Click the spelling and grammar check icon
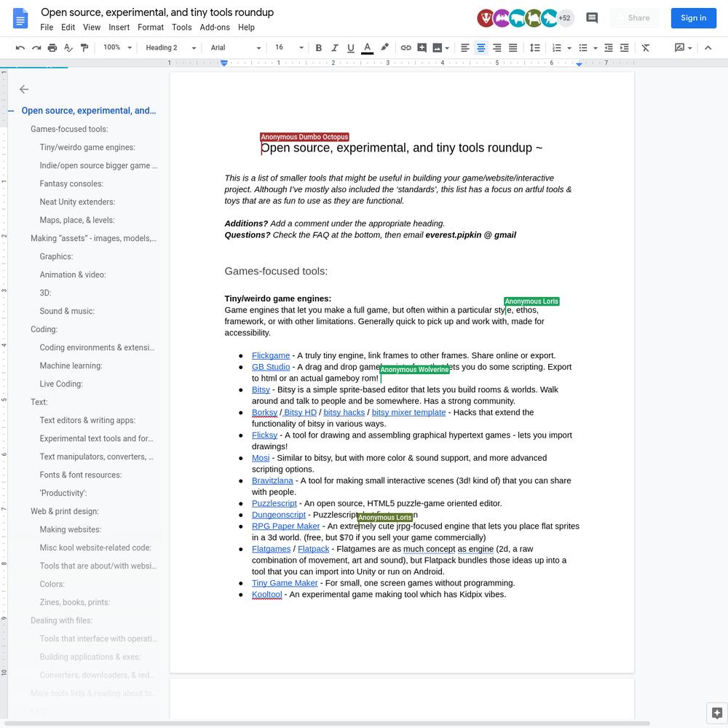 coord(68,48)
